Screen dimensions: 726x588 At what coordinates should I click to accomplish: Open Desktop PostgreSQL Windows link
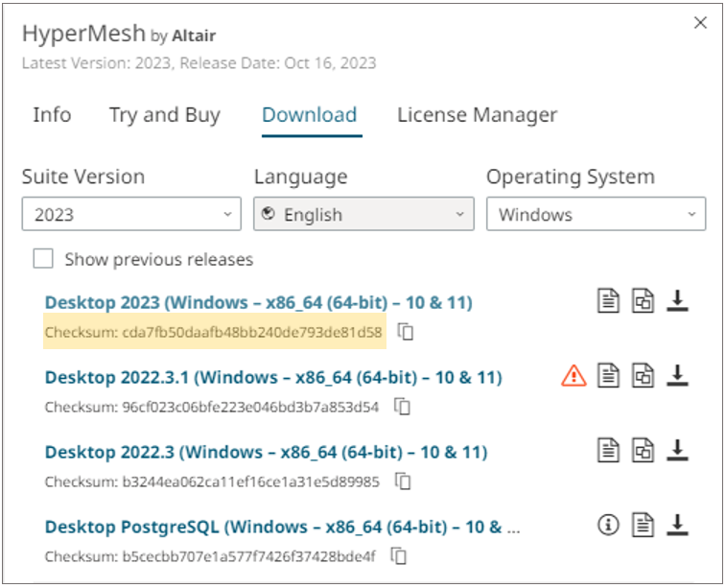click(x=282, y=527)
